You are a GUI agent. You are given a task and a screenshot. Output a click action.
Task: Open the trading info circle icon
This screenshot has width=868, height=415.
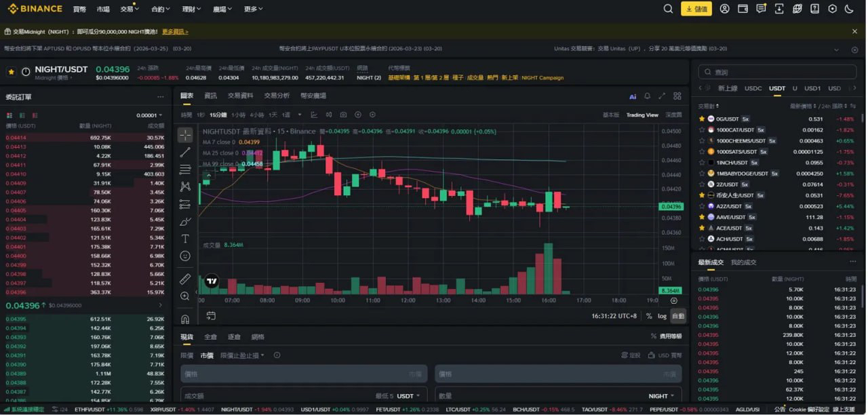point(277,355)
